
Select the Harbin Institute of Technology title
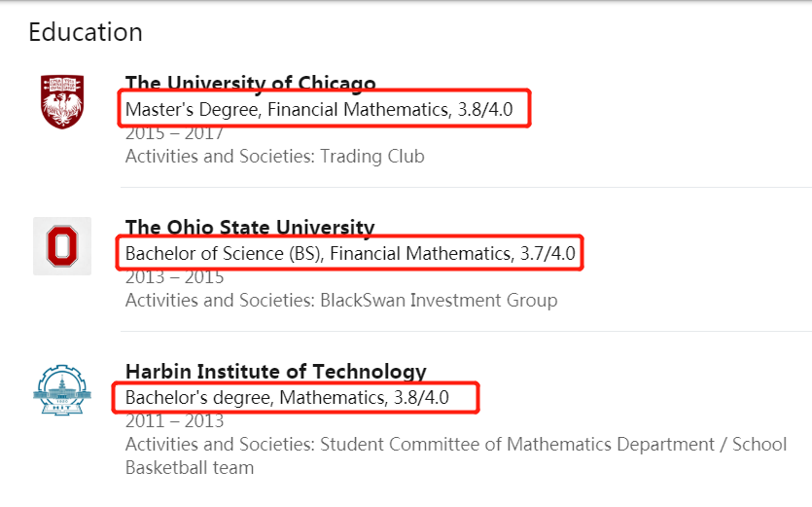coord(276,371)
